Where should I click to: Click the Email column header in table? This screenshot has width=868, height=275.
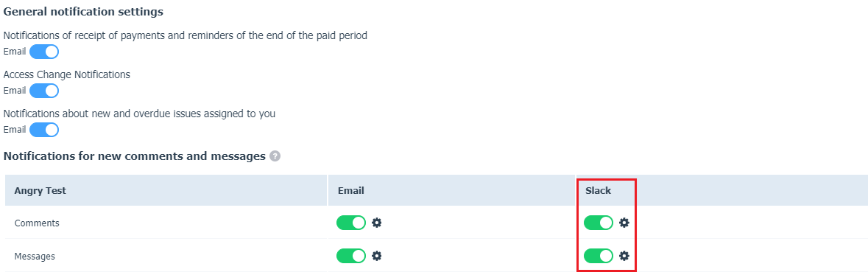[351, 191]
